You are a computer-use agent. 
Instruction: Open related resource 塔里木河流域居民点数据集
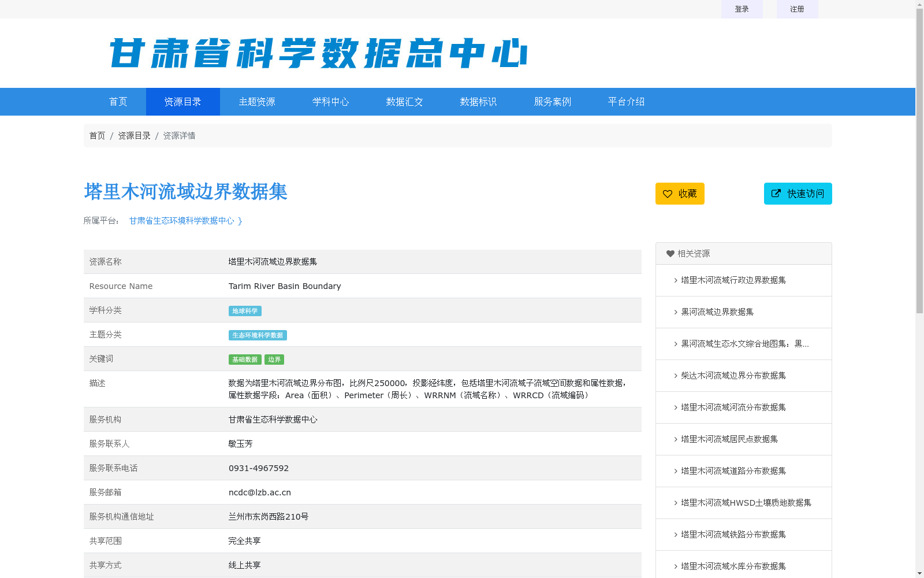729,439
